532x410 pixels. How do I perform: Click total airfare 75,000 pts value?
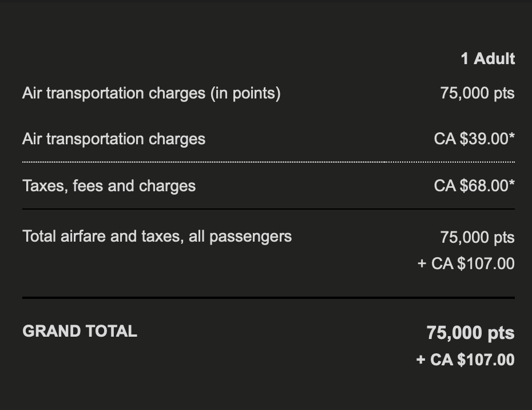tap(477, 237)
